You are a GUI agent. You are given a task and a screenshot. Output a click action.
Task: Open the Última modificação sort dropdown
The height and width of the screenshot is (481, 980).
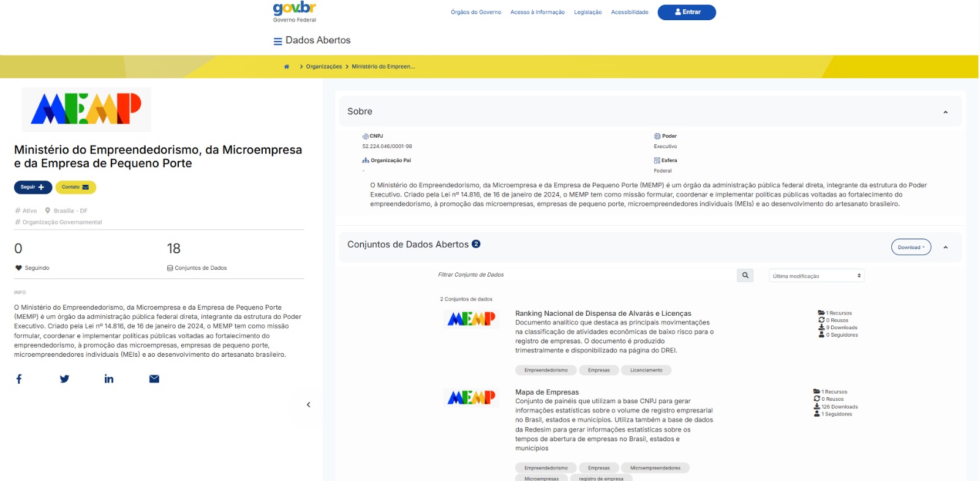816,276
